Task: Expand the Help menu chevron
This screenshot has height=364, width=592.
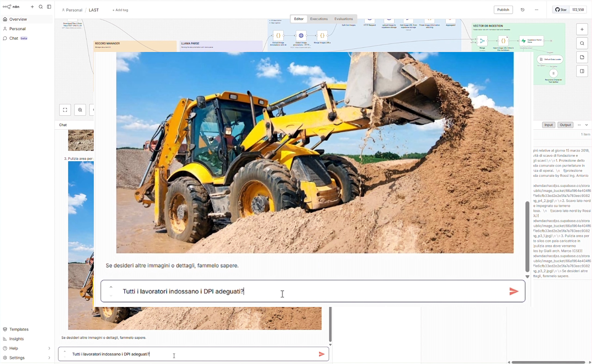Action: click(x=49, y=348)
